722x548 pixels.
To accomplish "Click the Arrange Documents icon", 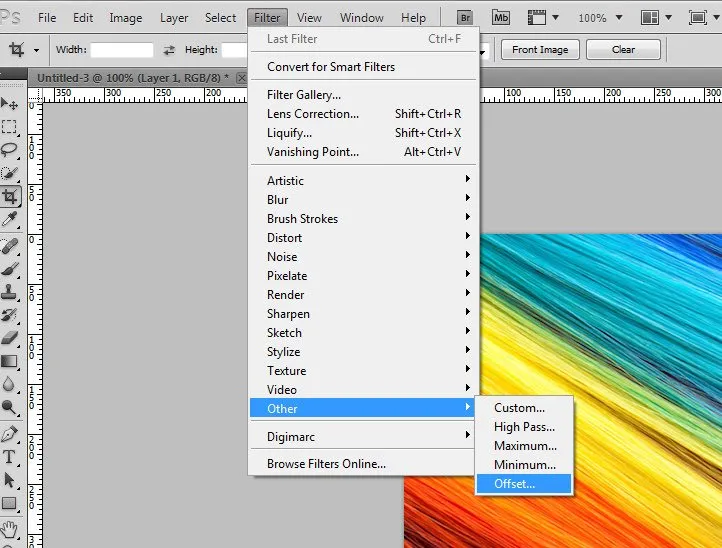I will tap(650, 18).
